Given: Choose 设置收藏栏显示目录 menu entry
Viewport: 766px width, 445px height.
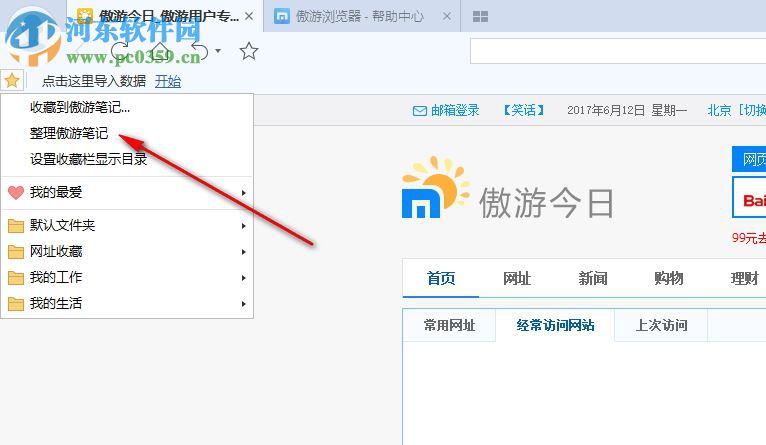Looking at the screenshot, I should pos(127,159).
